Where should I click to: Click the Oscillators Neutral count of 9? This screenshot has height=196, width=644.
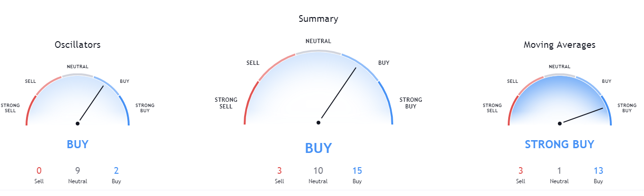click(x=78, y=171)
